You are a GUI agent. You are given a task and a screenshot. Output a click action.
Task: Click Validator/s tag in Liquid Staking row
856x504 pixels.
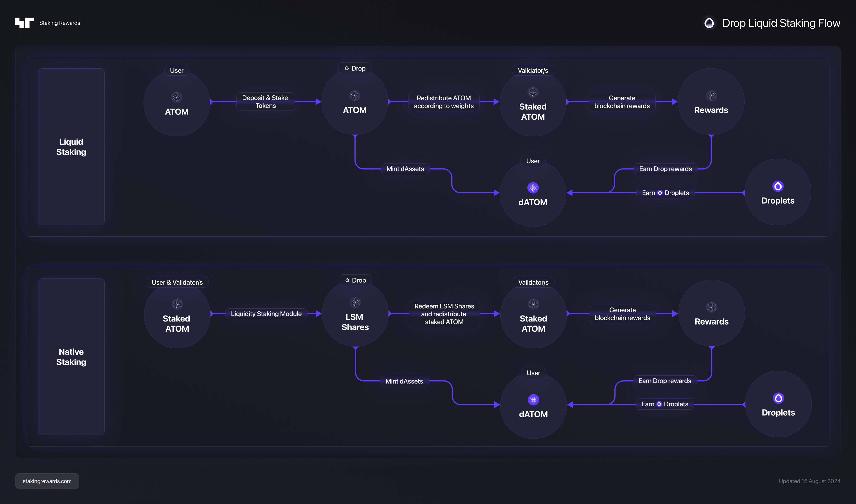pos(533,70)
